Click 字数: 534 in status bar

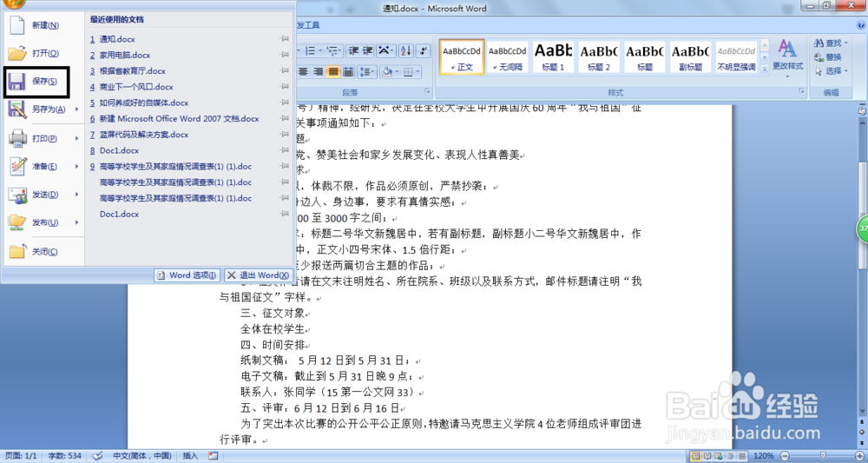coord(65,456)
